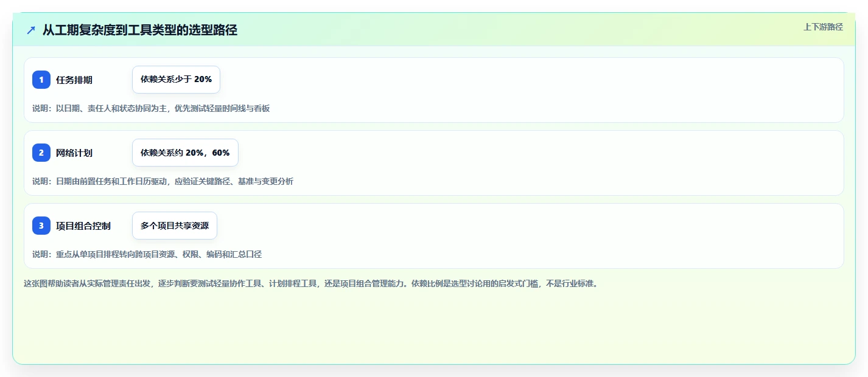Click the description starting 说明：以日期、责任人
Image resolution: width=868 pixels, height=377 pixels.
(151, 108)
